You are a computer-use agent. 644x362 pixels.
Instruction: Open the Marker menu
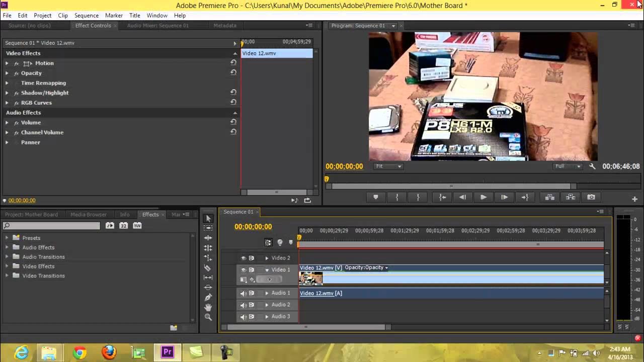114,16
